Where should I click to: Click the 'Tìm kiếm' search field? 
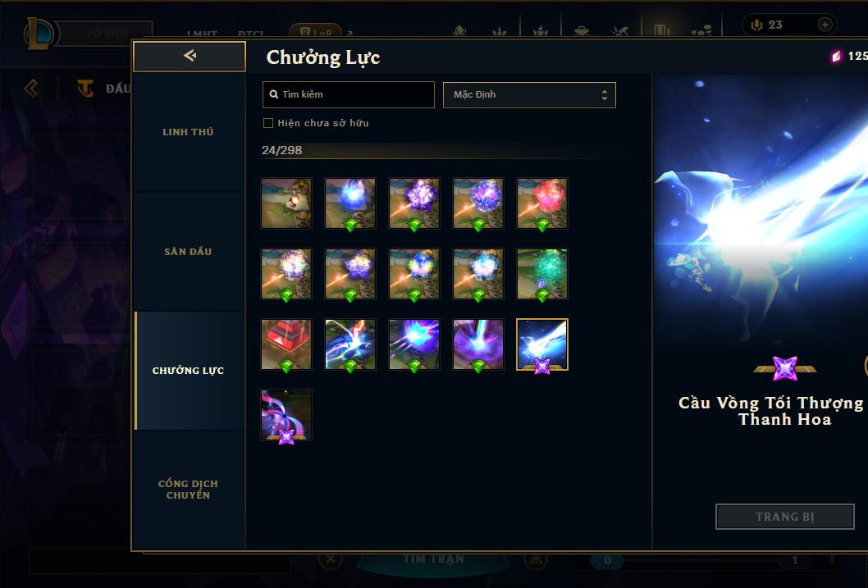point(348,94)
